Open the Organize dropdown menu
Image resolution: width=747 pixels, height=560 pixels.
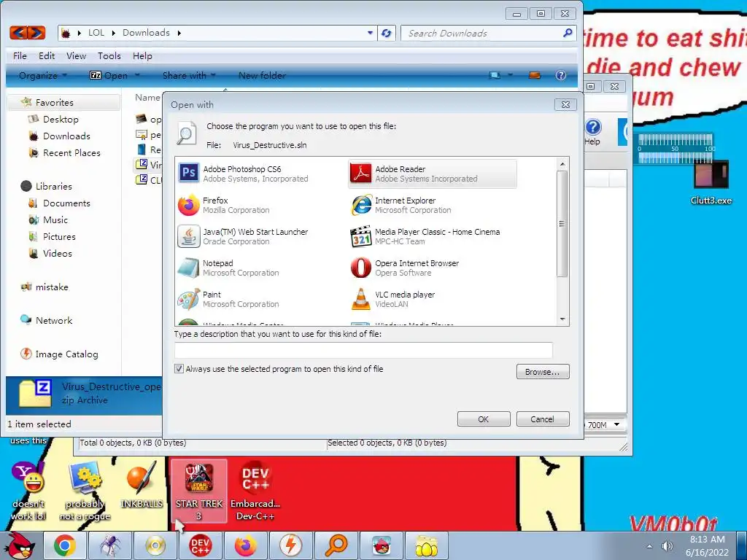(42, 75)
